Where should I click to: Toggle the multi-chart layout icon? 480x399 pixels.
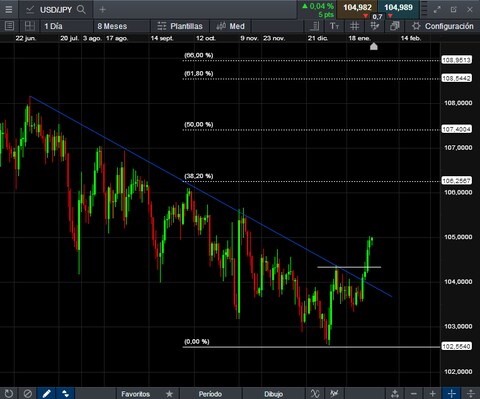(x=30, y=26)
